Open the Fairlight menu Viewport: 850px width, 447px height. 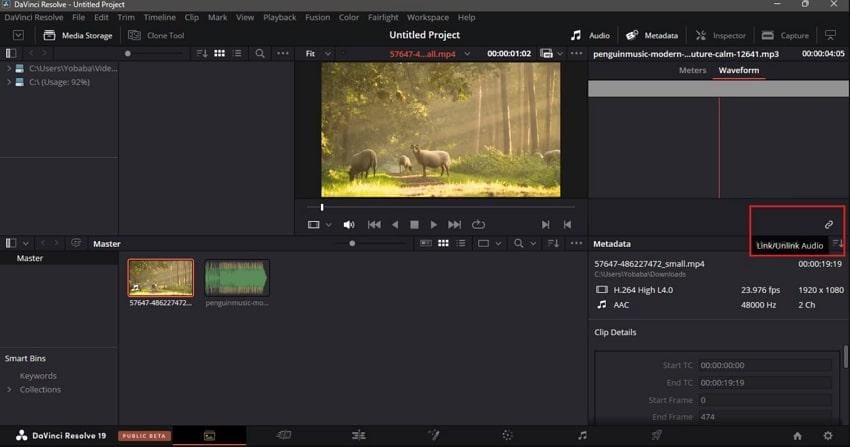[383, 17]
